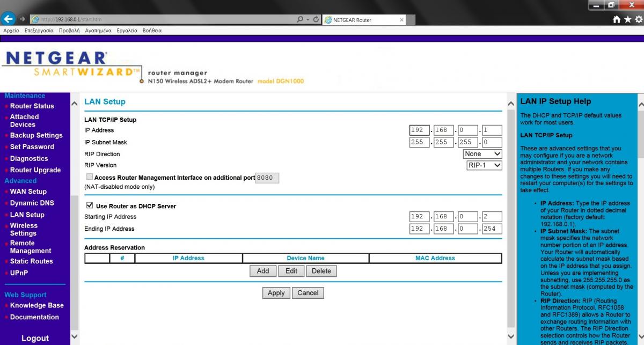This screenshot has width=644, height=345.
Task: Click the Add reservation button
Action: coord(263,271)
